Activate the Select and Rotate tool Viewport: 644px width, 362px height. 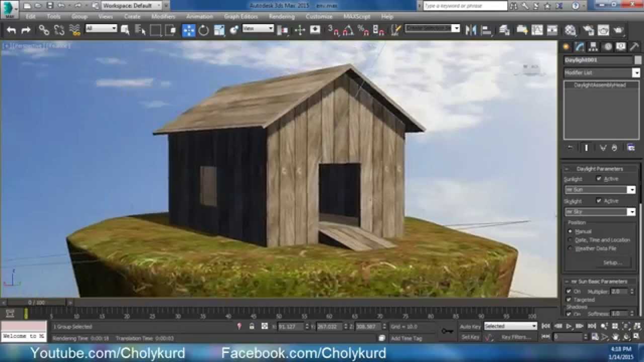click(204, 30)
